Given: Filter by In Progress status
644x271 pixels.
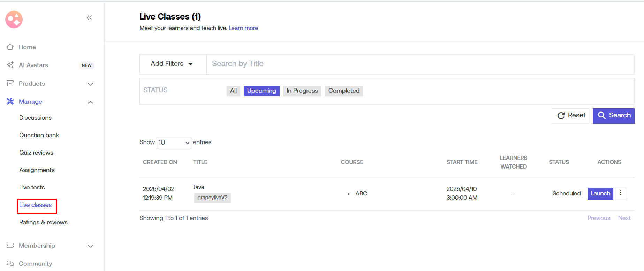Looking at the screenshot, I should click(x=302, y=91).
